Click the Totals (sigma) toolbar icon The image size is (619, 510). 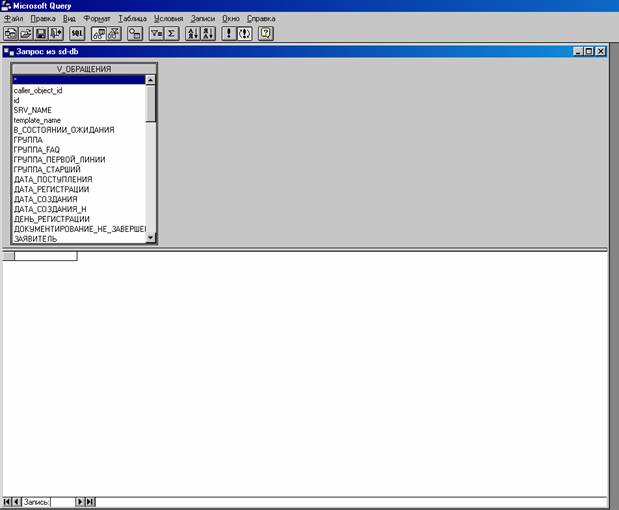[171, 33]
